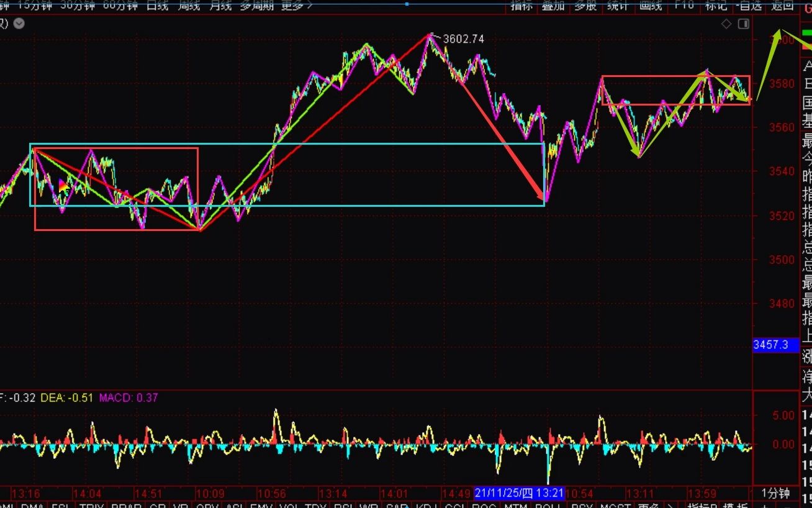
Task: Open the F10 company info
Action: [683, 5]
